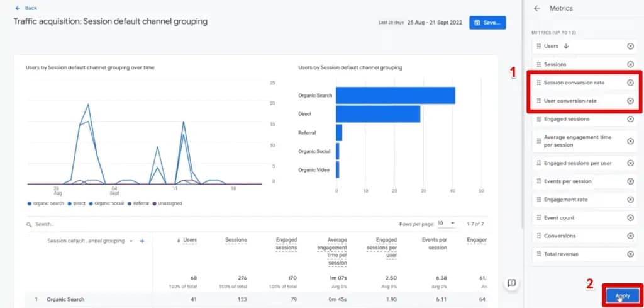This screenshot has height=308, width=644.
Task: Click the drag handle beside Engaged sessions
Action: point(538,119)
